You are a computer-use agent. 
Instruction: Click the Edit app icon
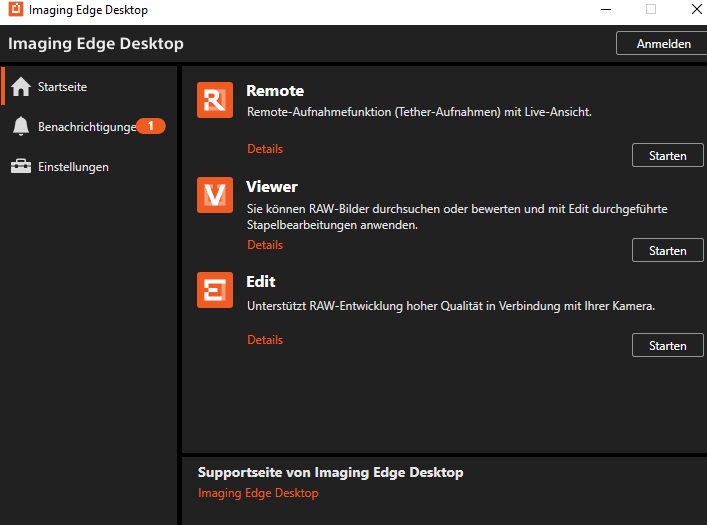[215, 290]
